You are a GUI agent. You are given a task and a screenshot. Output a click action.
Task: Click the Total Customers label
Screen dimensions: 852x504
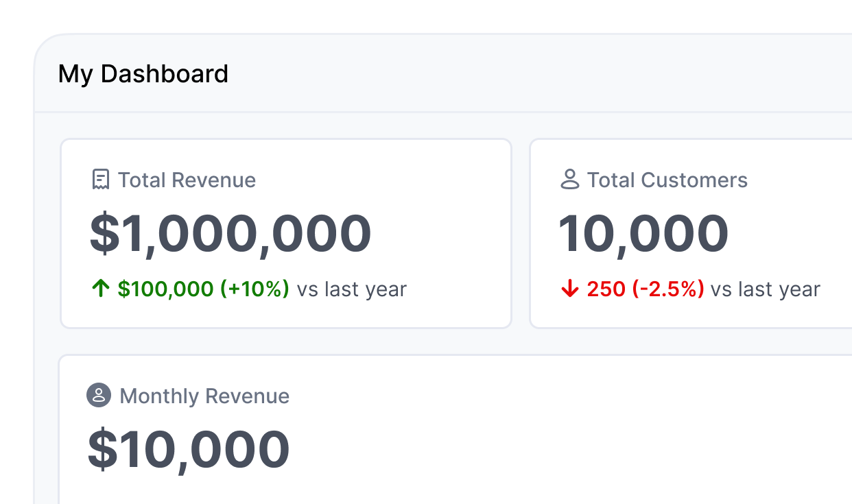coord(667,180)
